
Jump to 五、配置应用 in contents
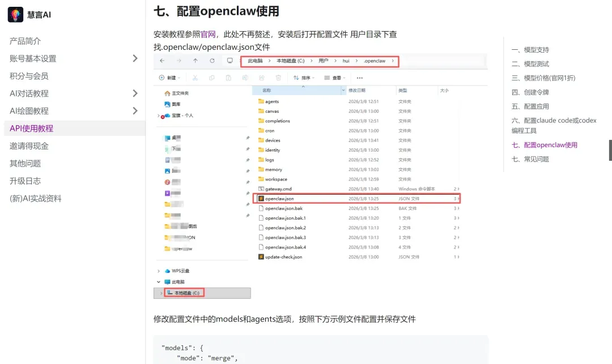[530, 106]
